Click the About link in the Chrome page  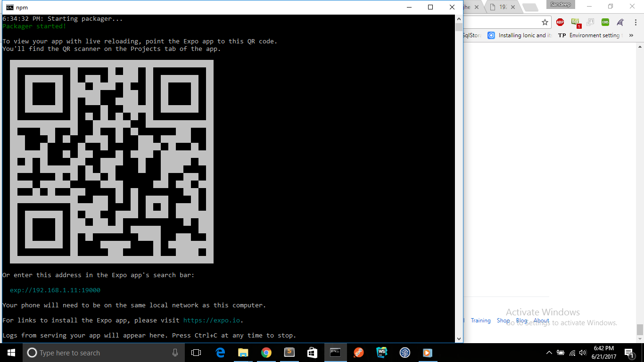click(x=541, y=321)
